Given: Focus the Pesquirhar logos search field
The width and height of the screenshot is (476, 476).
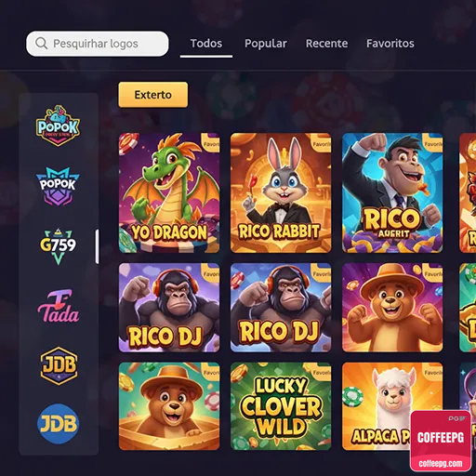Looking at the screenshot, I should (98, 44).
